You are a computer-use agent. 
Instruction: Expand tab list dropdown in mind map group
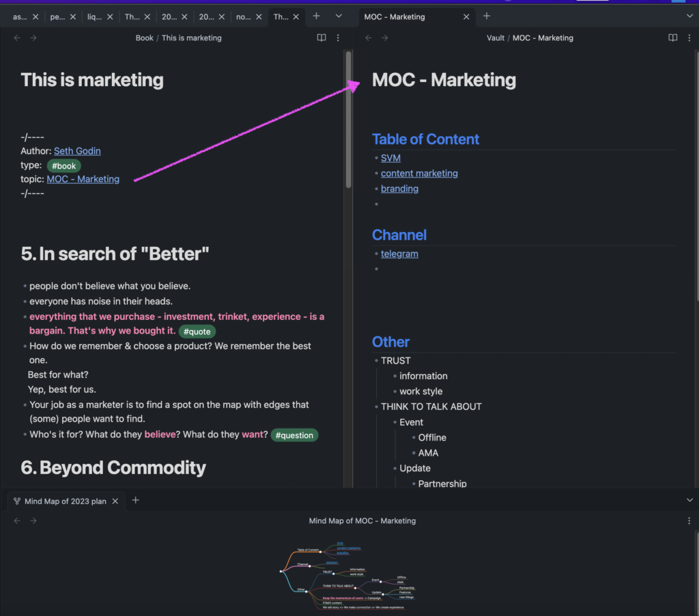coord(689,501)
